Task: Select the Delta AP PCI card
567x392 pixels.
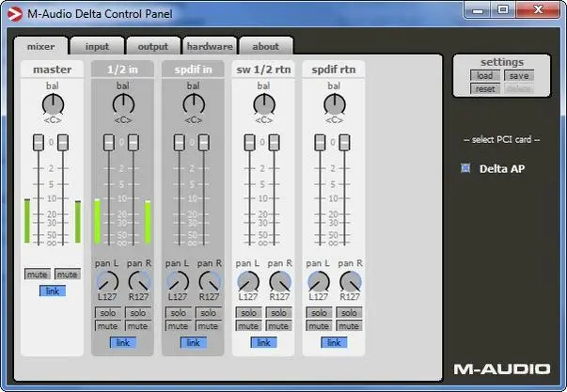Action: coord(465,168)
